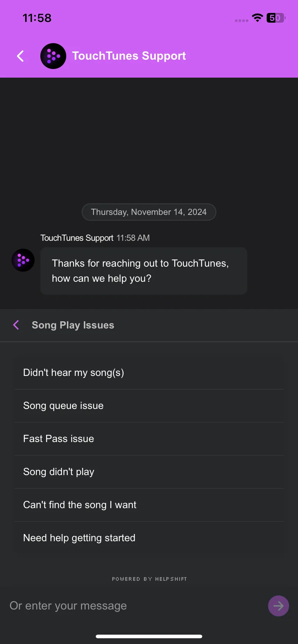
Task: Pick the "Song didn't play" option
Action: [149, 472]
